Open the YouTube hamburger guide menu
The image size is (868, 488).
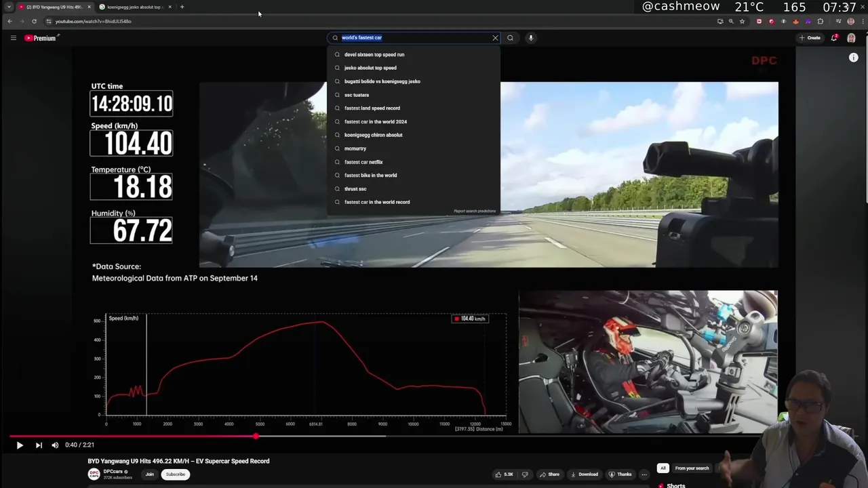click(13, 38)
